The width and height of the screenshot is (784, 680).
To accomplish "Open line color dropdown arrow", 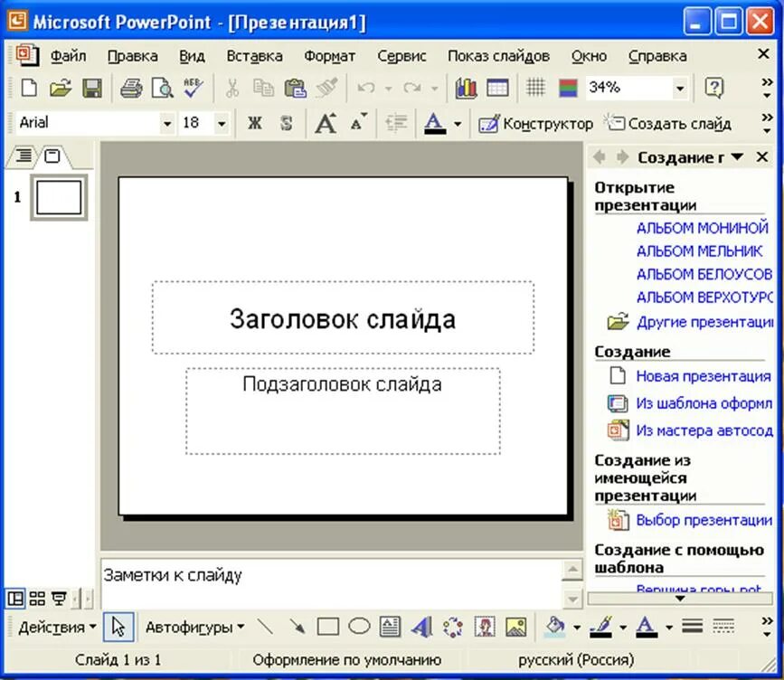I will click(x=623, y=627).
